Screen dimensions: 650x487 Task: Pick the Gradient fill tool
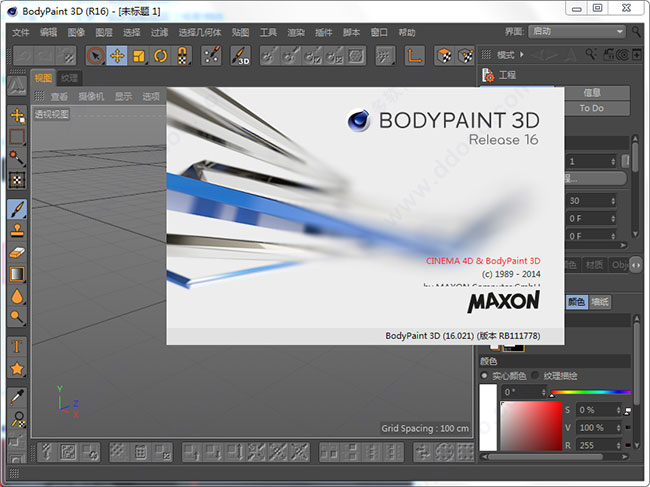click(x=17, y=274)
